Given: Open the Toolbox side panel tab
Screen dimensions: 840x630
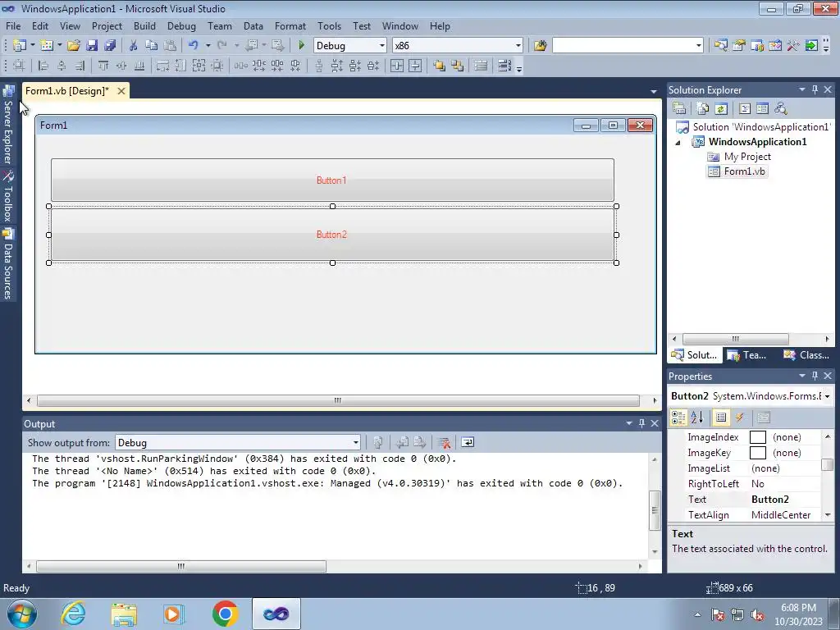Looking at the screenshot, I should 8,196.
